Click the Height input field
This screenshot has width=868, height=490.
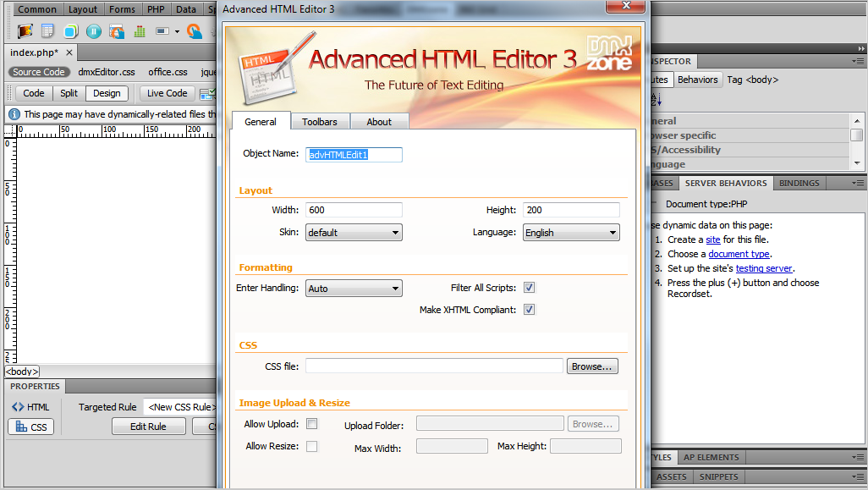point(571,210)
